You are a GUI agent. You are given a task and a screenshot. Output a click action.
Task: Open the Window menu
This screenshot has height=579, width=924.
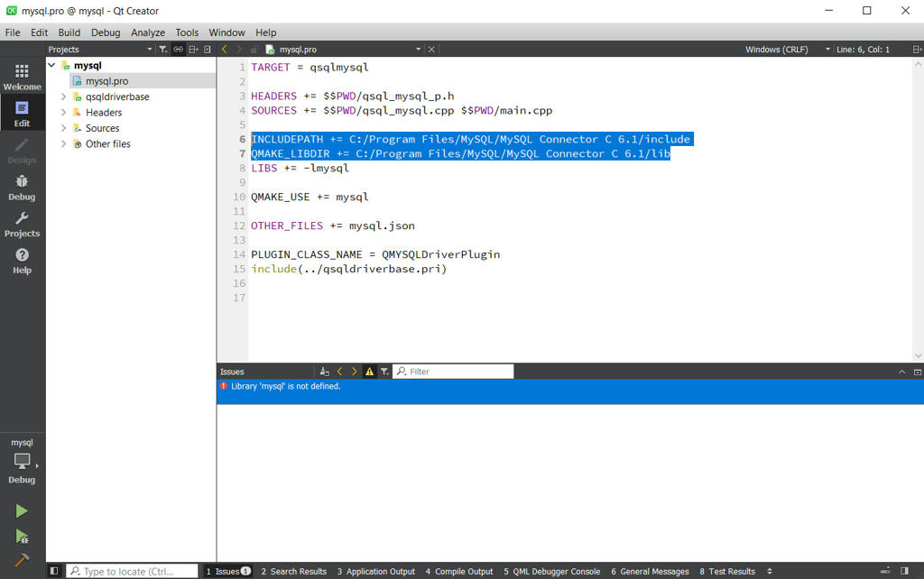click(226, 32)
